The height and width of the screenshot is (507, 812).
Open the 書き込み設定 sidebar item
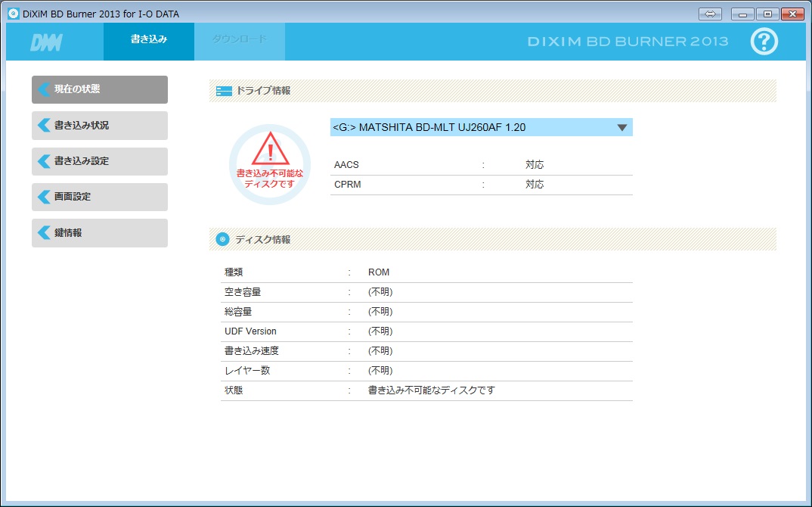[x=100, y=161]
